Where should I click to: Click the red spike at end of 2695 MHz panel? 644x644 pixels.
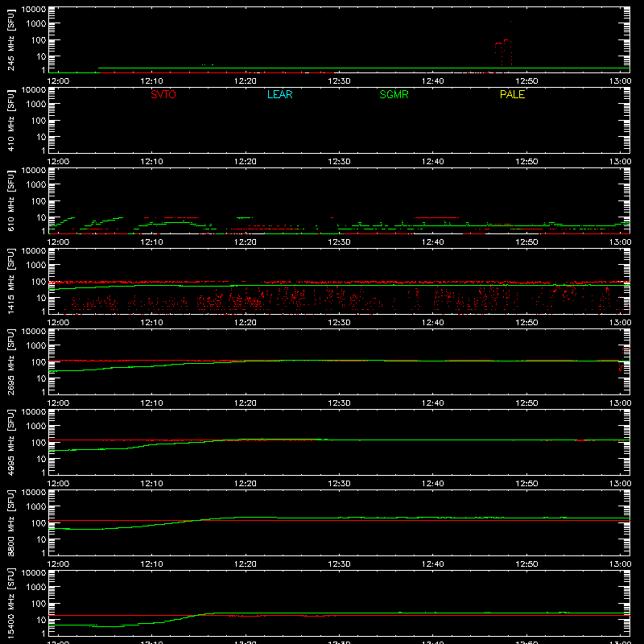click(x=624, y=358)
